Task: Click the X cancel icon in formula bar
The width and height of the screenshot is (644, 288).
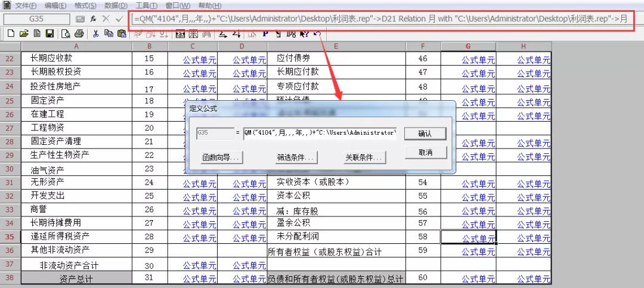Action: coord(106,19)
